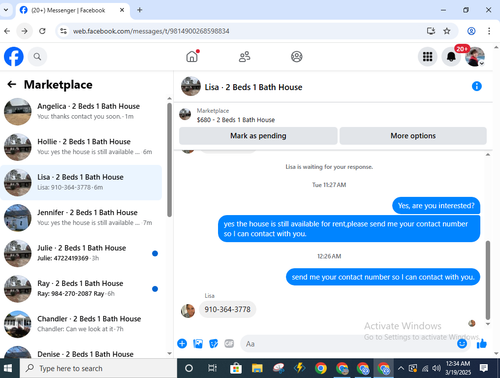Open the Angelica conversation
The width and height of the screenshot is (500, 378).
pos(81,111)
